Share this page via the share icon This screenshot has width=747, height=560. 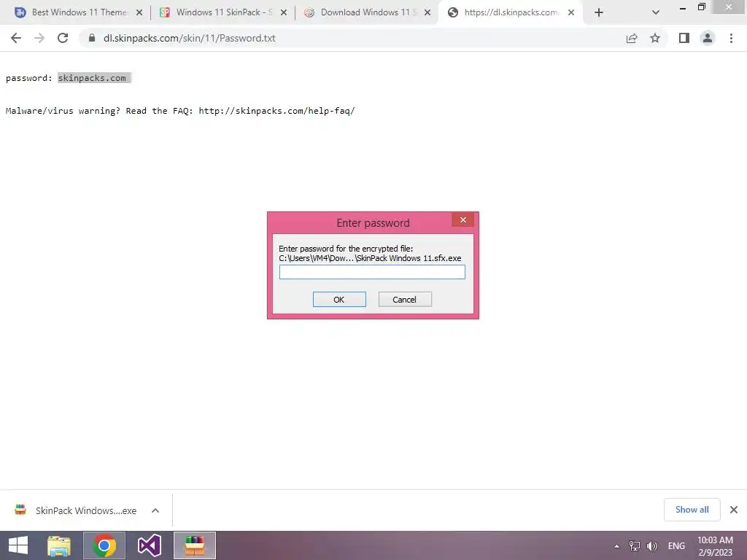coord(632,38)
